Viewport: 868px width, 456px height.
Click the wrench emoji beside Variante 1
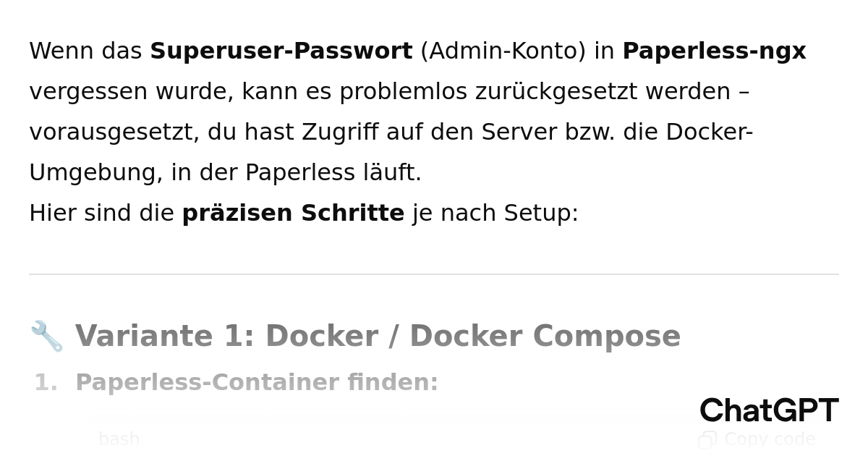46,337
